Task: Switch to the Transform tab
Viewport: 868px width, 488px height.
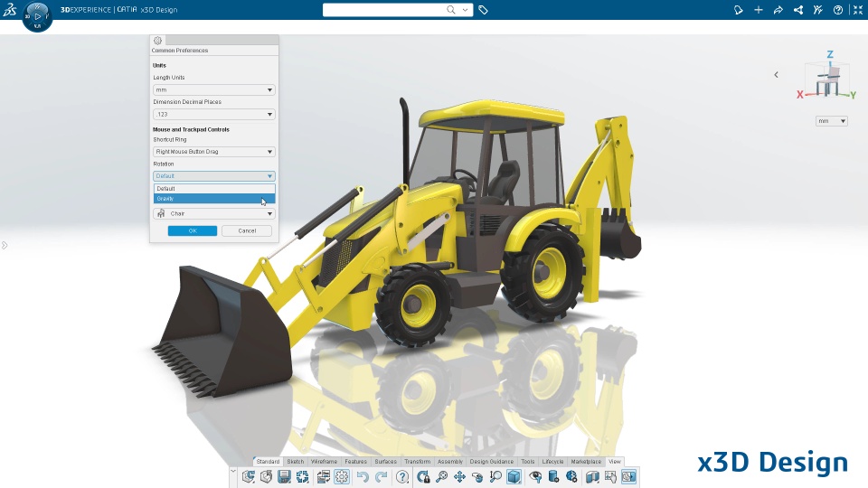Action: (418, 462)
